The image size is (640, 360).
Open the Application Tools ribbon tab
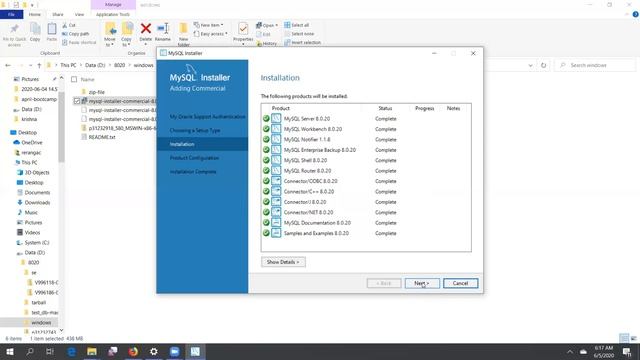point(113,14)
